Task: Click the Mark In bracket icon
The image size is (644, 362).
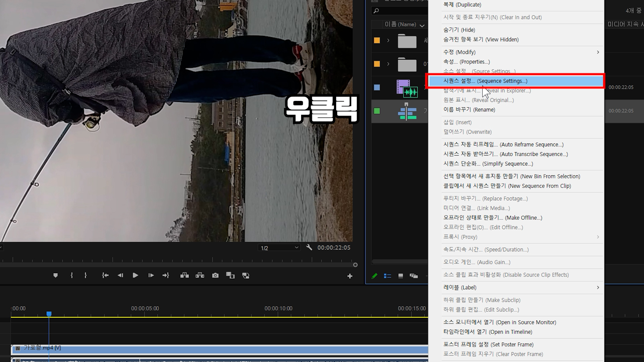Action: [71, 276]
